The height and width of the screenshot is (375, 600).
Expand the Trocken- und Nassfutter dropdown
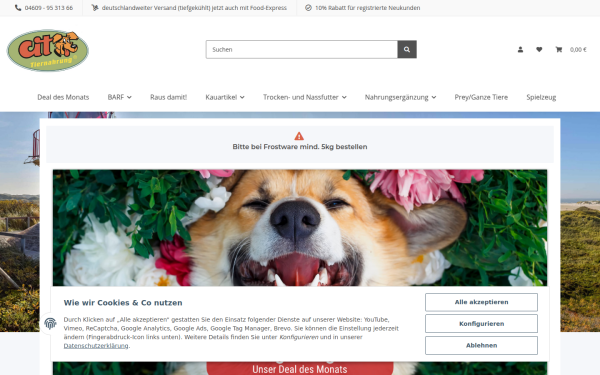(305, 97)
